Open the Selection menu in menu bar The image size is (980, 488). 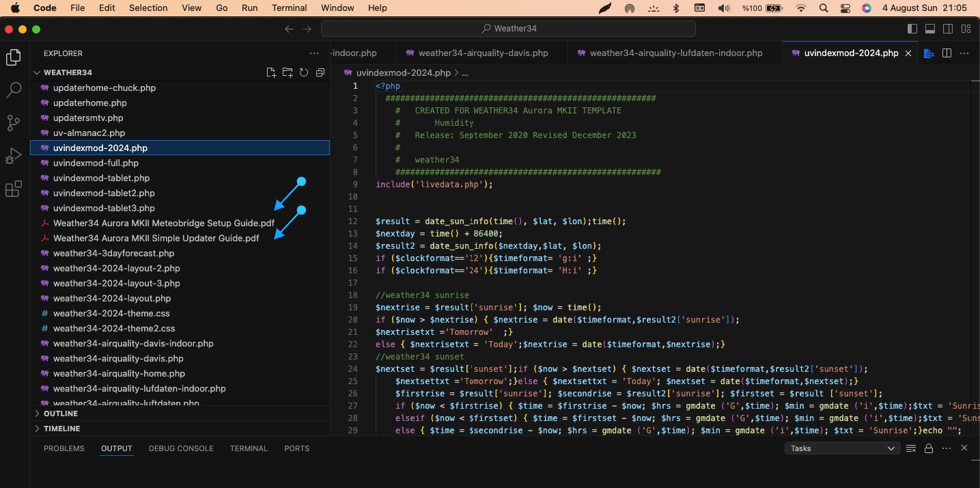point(148,8)
